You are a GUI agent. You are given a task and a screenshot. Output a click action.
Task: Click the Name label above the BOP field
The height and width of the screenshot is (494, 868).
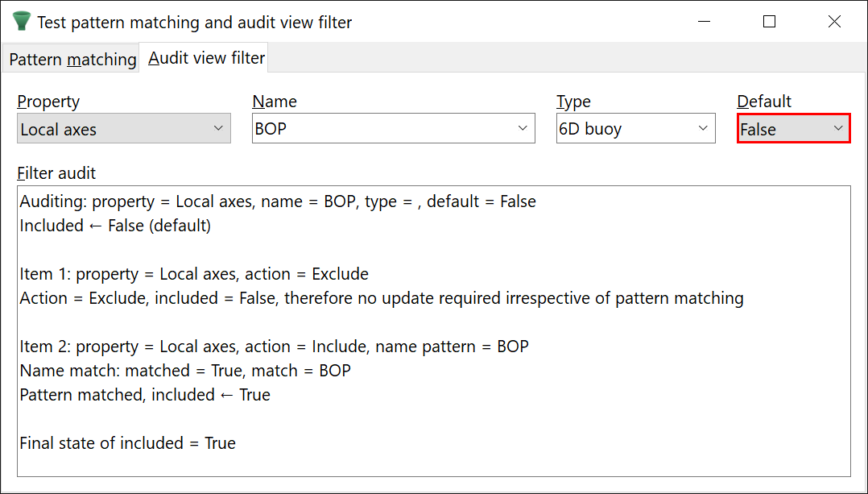(x=275, y=102)
